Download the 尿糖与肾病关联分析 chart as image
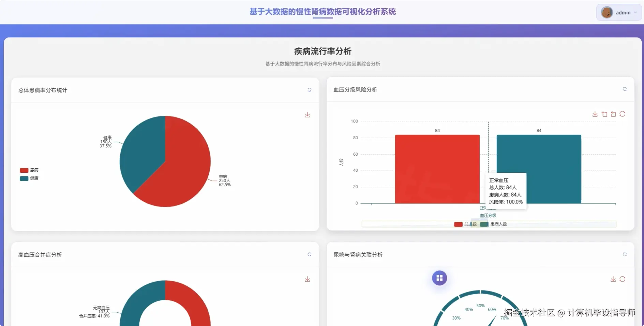 (x=613, y=279)
